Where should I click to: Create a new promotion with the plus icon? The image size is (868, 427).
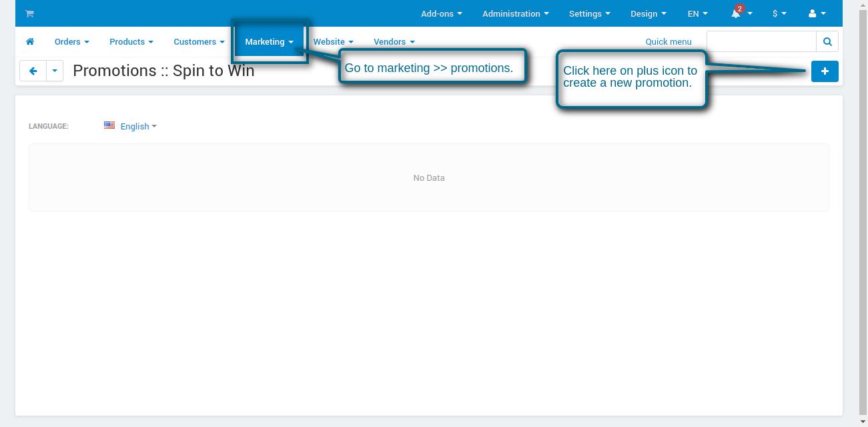click(x=825, y=71)
